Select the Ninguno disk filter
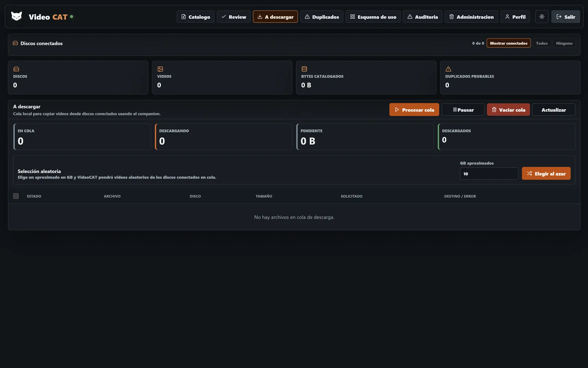This screenshot has height=368, width=588. click(x=564, y=43)
